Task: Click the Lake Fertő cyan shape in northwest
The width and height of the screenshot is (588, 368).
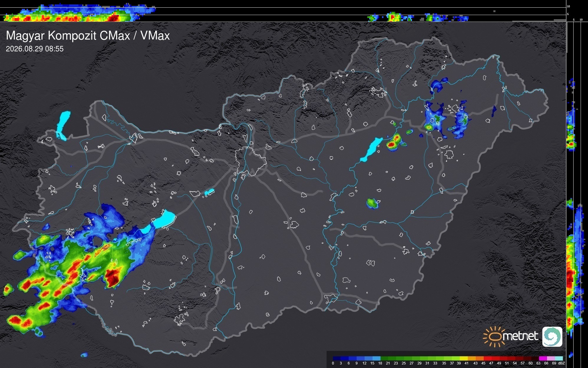Action: point(63,126)
